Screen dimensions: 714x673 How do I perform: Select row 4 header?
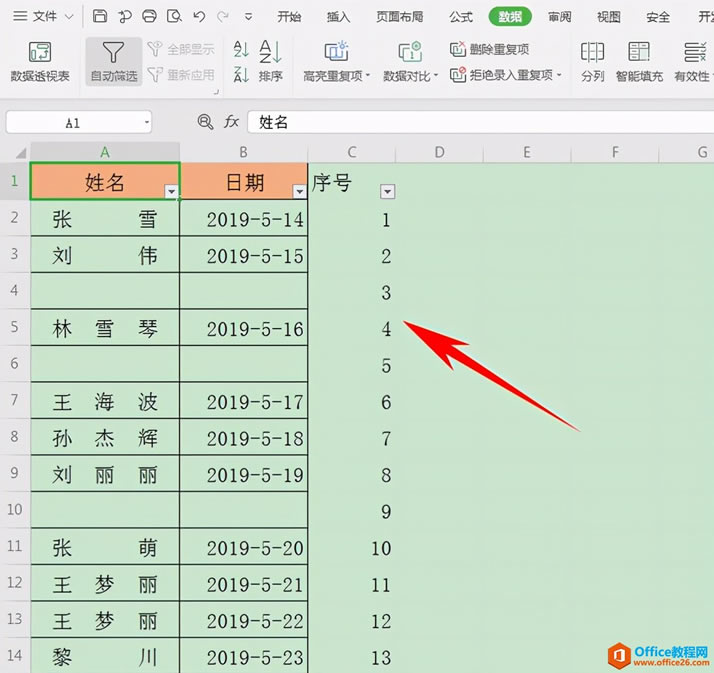(x=15, y=291)
